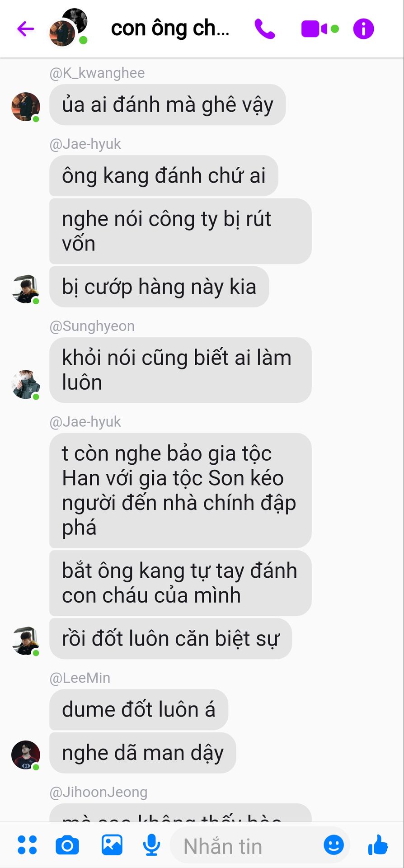Select message "dume đốt luôn á"
Image resolution: width=404 pixels, height=868 pixels.
point(139,709)
